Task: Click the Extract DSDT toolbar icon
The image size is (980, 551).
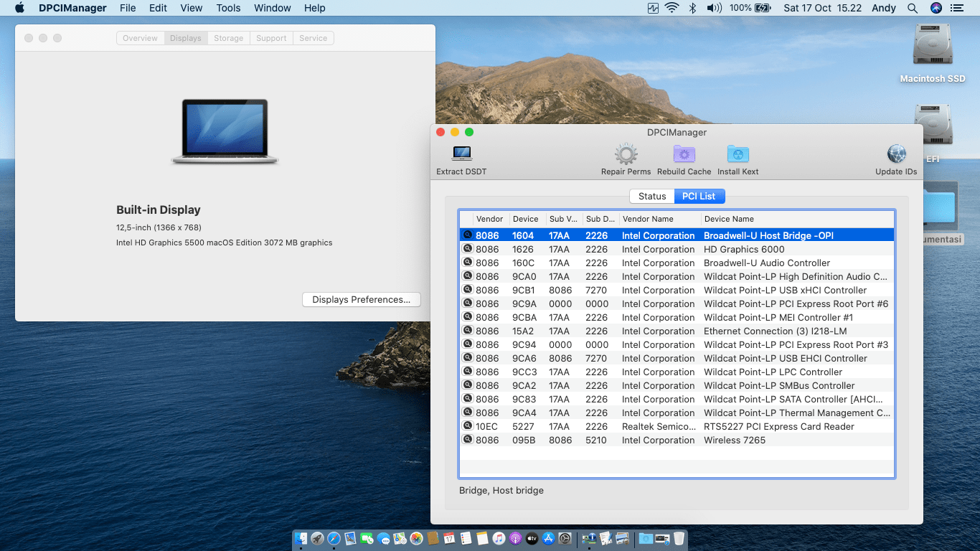Action: click(x=461, y=154)
